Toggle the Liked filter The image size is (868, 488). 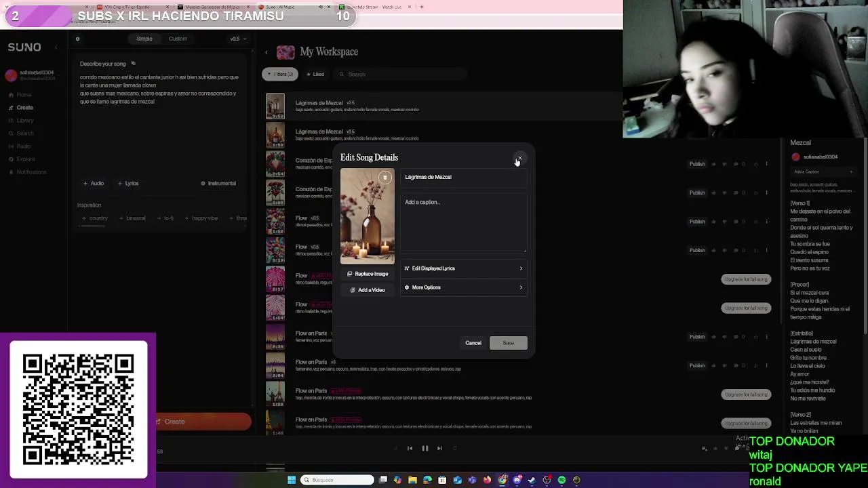(315, 74)
